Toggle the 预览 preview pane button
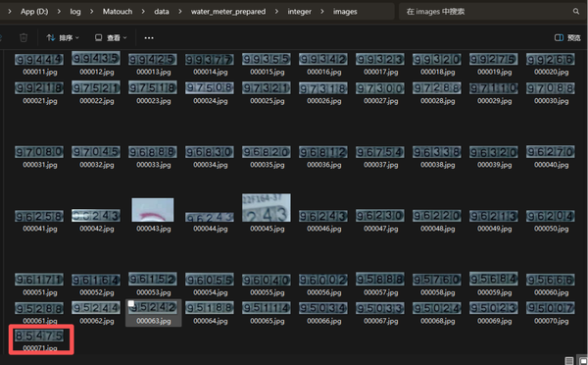The width and height of the screenshot is (588, 365). tap(567, 38)
